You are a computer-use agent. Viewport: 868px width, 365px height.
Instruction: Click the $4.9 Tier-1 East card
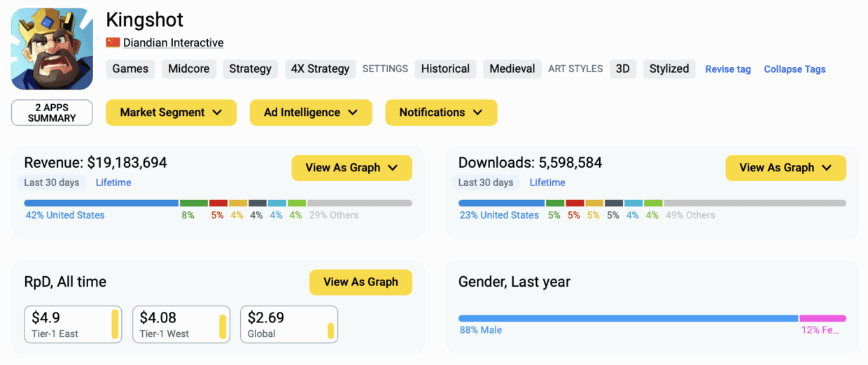73,324
